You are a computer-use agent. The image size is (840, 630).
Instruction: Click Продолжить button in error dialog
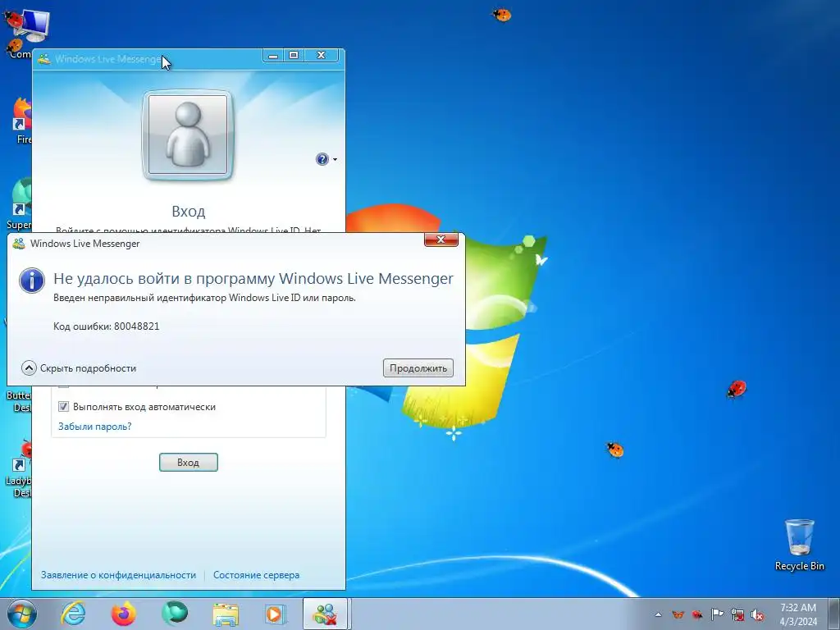point(418,368)
